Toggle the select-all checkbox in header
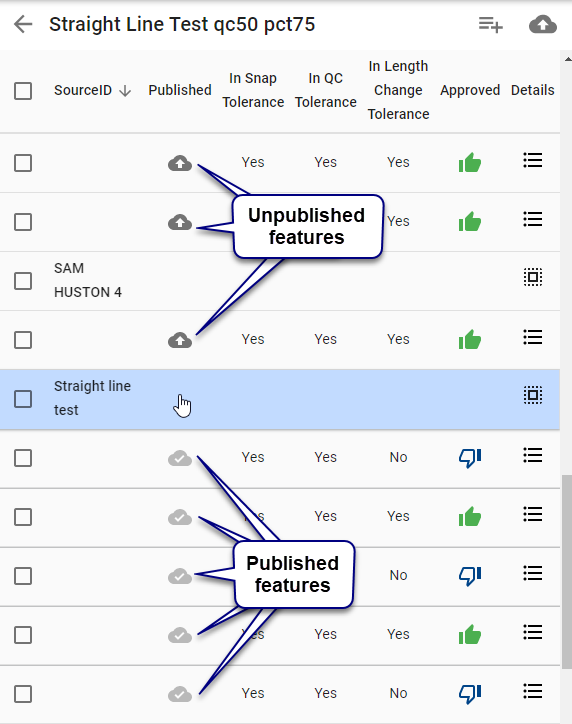The height and width of the screenshot is (724, 572). [23, 91]
